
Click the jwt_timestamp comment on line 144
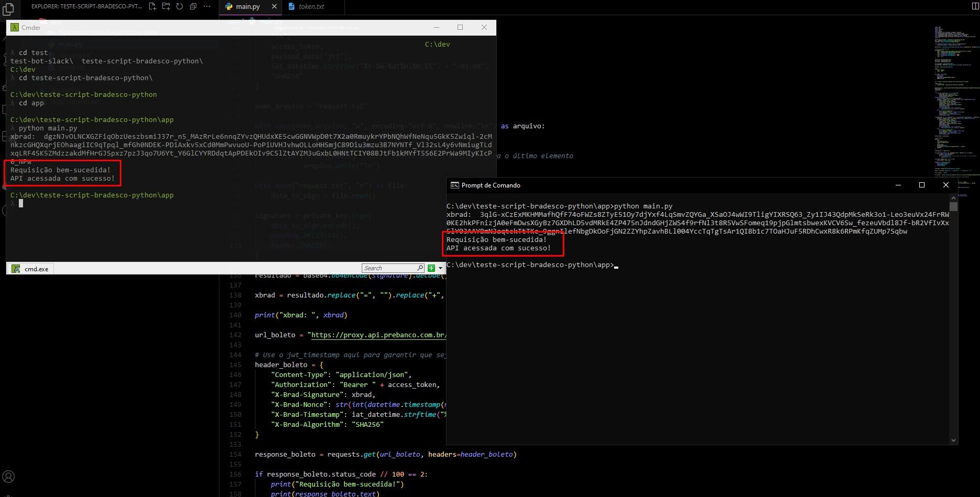(x=350, y=355)
